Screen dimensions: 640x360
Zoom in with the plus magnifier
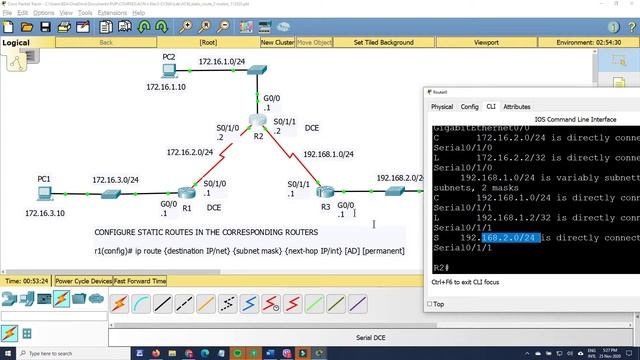185,27
